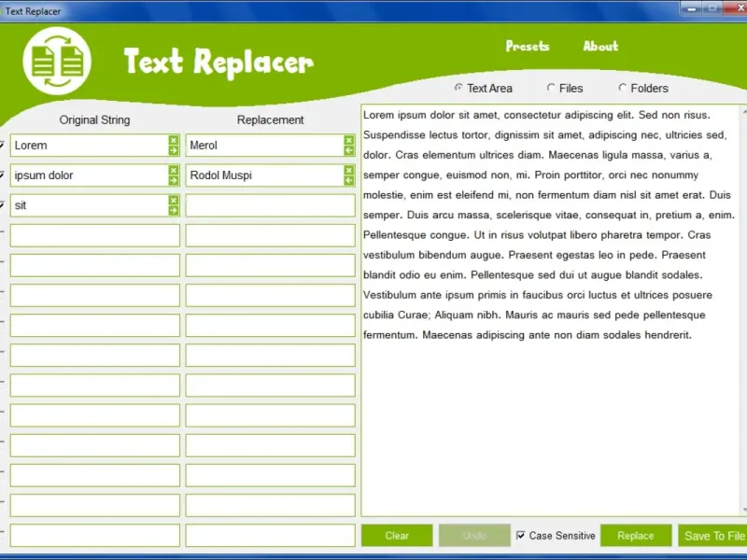Click the "Original String" column heading
Viewport: 747px width, 560px height.
click(x=94, y=120)
